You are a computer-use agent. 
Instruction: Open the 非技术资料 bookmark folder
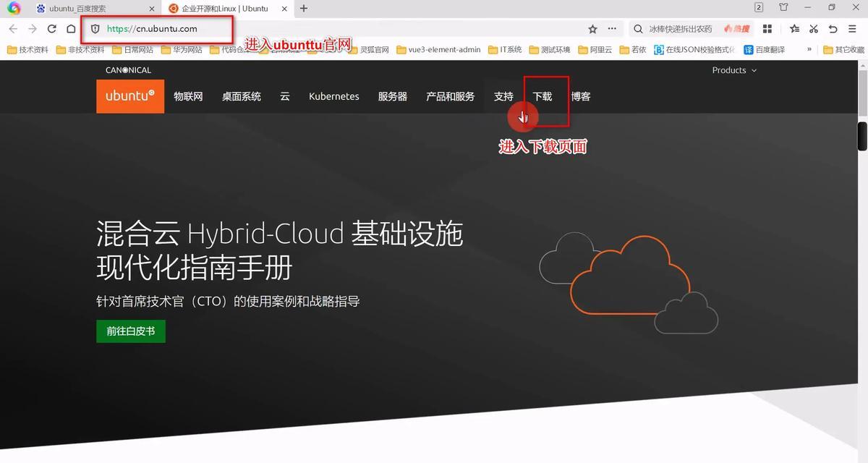pos(80,50)
